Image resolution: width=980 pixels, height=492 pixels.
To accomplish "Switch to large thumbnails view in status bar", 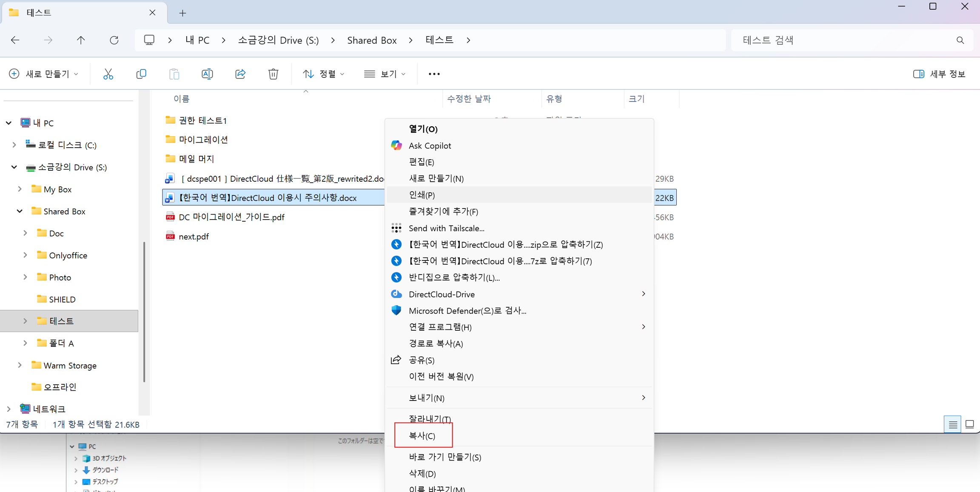I will click(x=969, y=424).
